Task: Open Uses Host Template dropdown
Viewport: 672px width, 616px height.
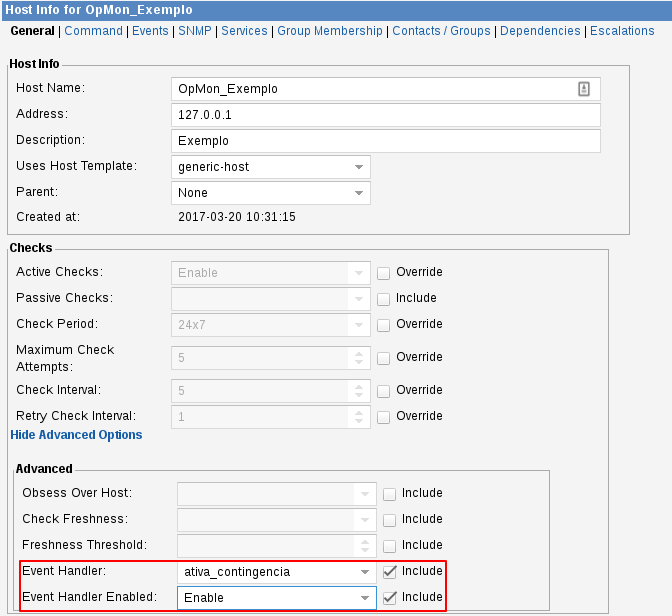Action: (271, 167)
